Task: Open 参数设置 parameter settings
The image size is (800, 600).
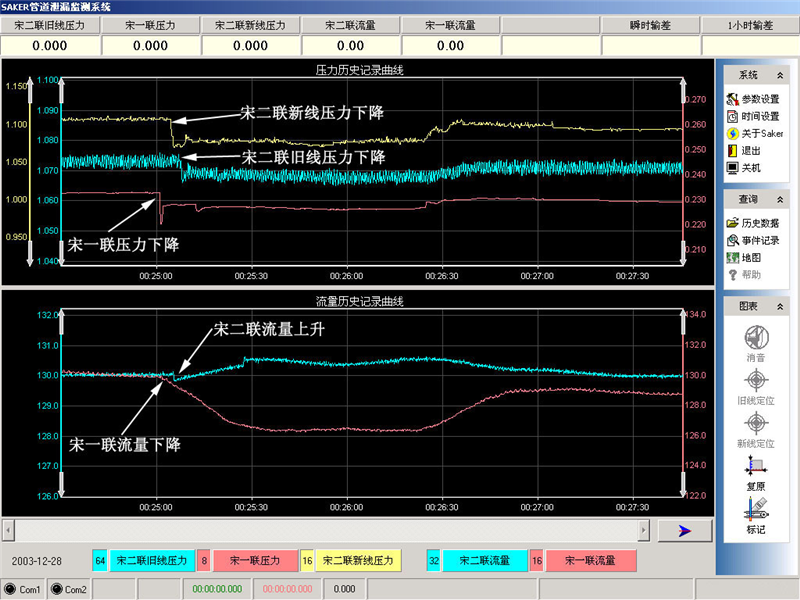Action: [759, 99]
